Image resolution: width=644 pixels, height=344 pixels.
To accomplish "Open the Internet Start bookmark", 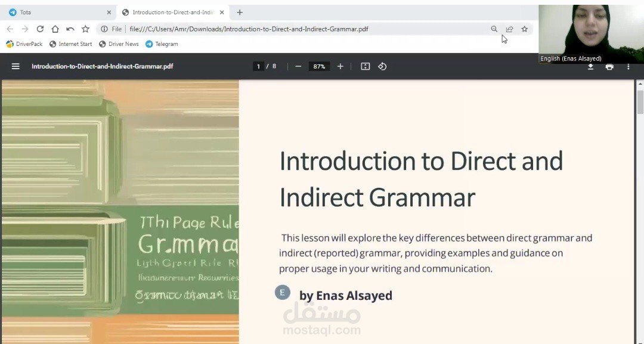I will pyautogui.click(x=70, y=44).
